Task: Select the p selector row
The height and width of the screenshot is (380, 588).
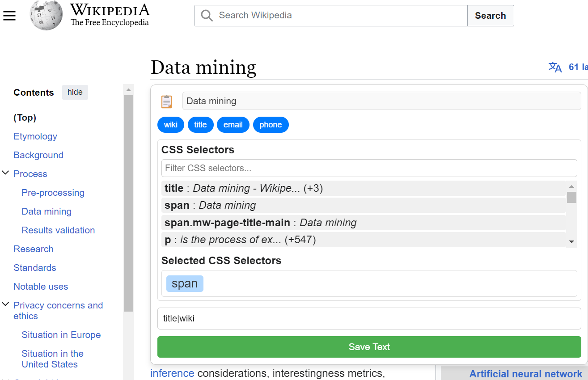Action: point(364,240)
